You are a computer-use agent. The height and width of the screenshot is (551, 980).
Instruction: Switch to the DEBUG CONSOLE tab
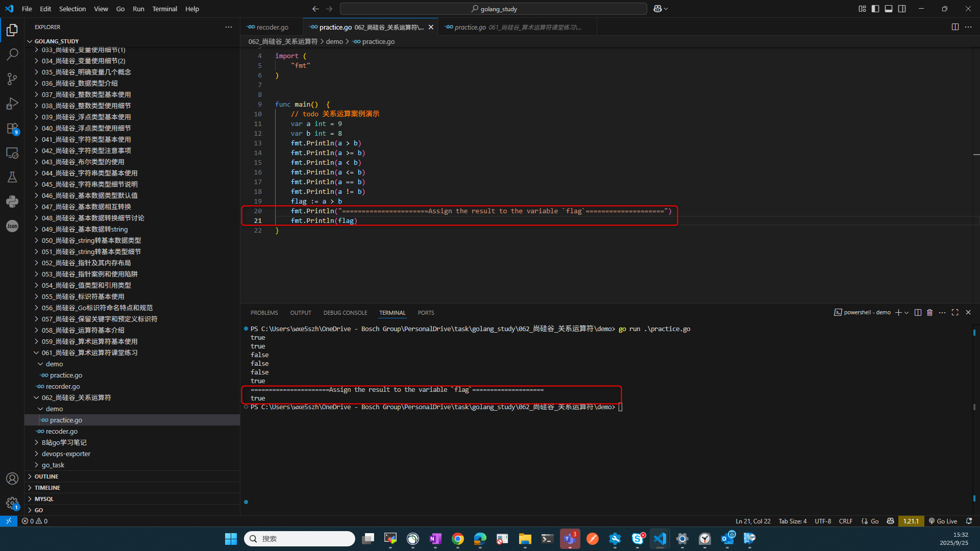[x=345, y=313]
